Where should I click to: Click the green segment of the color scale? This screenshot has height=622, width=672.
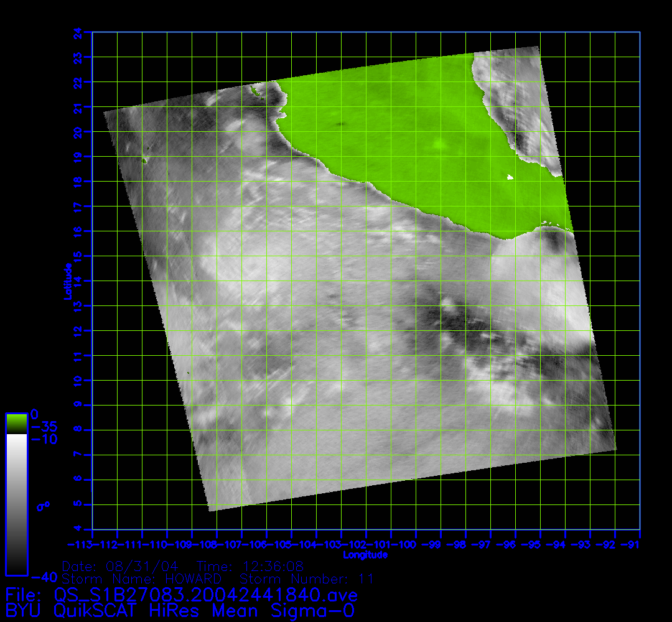pyautogui.click(x=16, y=424)
